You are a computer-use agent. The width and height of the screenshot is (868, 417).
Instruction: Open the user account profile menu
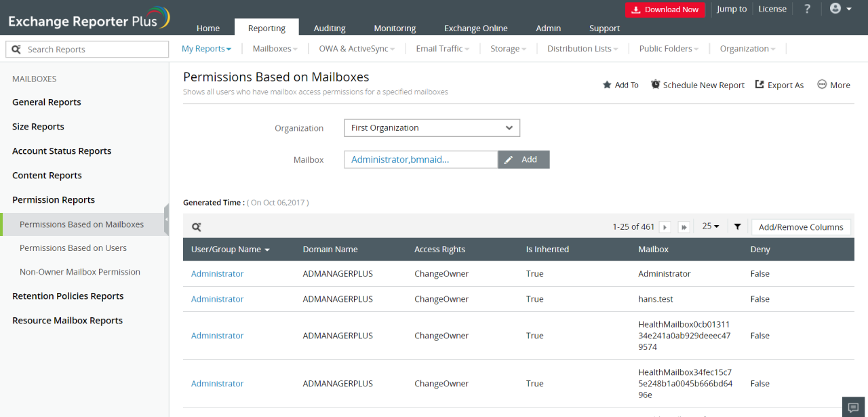tap(840, 9)
